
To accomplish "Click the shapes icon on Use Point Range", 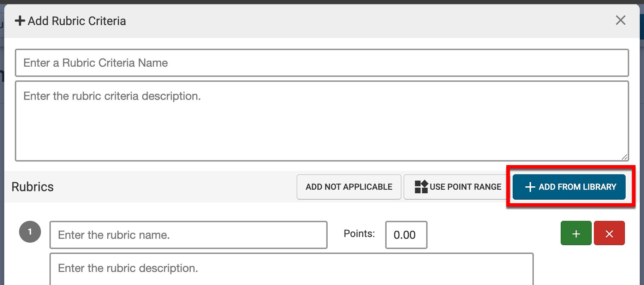I will tap(421, 187).
